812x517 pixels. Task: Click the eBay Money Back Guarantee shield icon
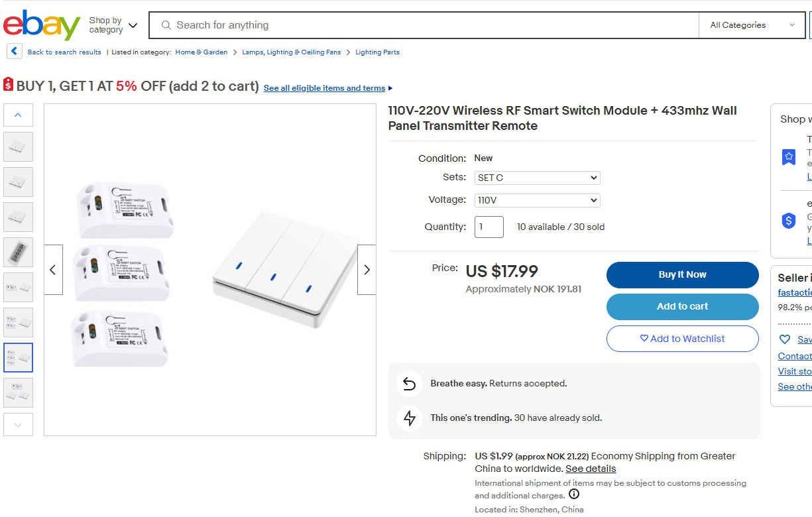pyautogui.click(x=789, y=221)
